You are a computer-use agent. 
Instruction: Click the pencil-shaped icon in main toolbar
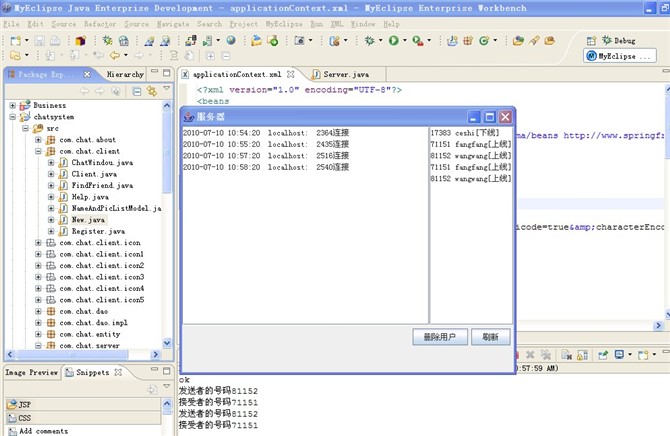tap(534, 41)
